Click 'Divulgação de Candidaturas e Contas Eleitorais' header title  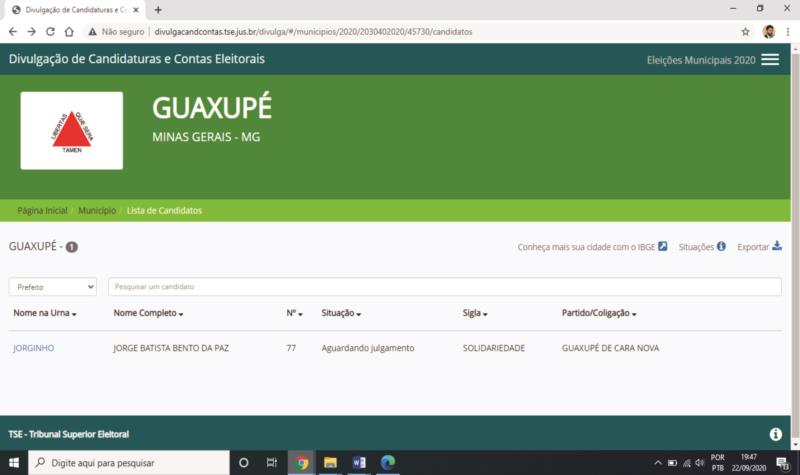coord(137,59)
